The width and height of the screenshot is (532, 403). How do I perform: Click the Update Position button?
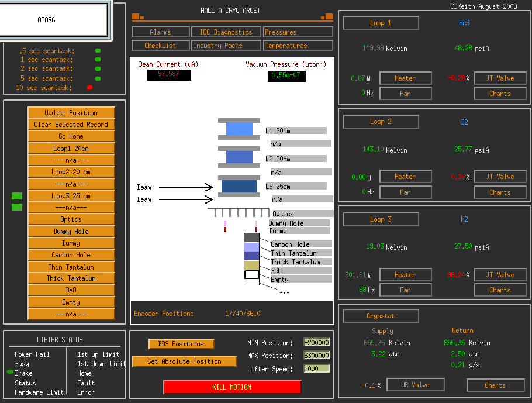click(x=71, y=113)
